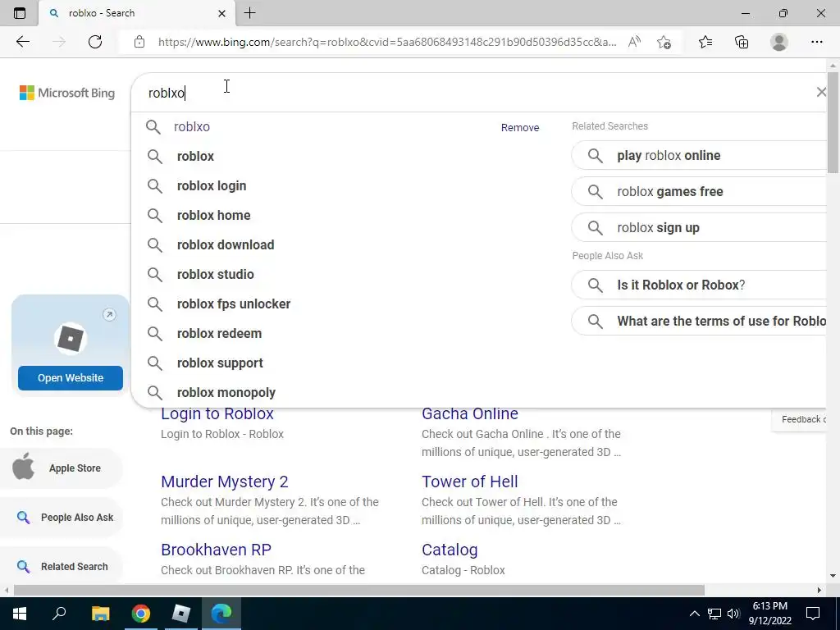Enable Read aloud in address bar
This screenshot has height=630, width=840.
pos(634,42)
